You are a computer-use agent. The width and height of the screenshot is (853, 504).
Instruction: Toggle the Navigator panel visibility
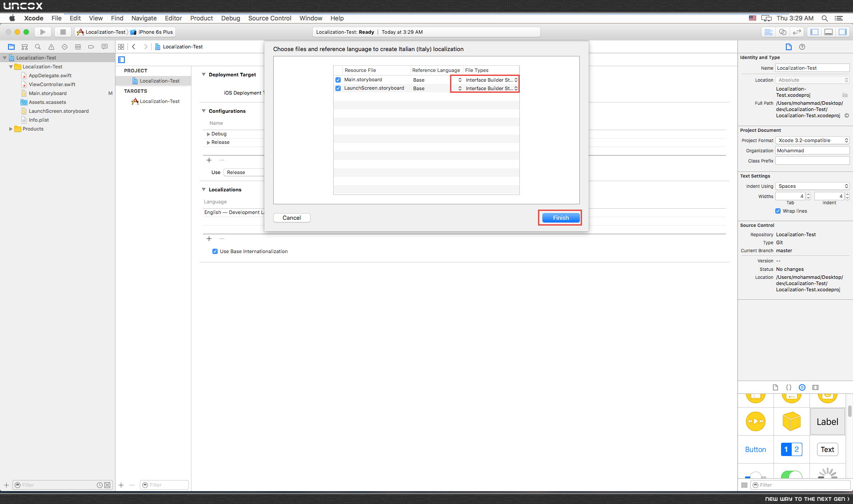point(814,32)
